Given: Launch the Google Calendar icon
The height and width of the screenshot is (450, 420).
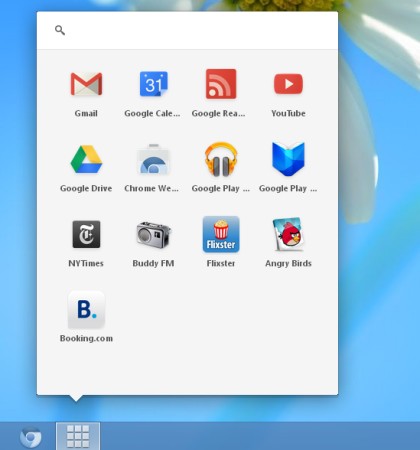Looking at the screenshot, I should [x=154, y=84].
